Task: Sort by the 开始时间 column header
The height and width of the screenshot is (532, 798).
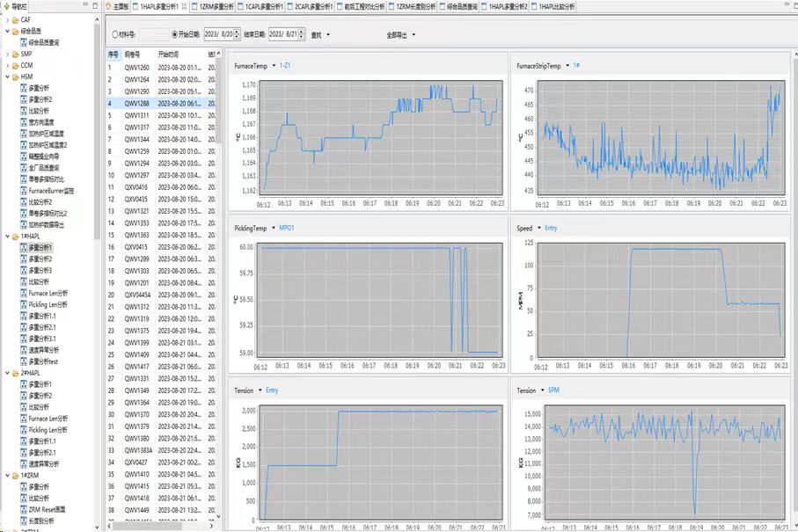Action: click(x=168, y=54)
